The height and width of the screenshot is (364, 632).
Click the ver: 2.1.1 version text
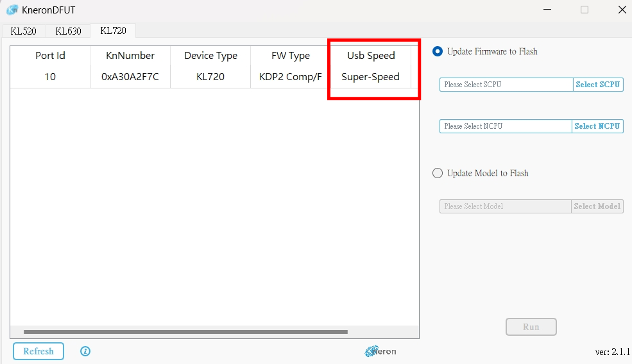click(x=613, y=352)
